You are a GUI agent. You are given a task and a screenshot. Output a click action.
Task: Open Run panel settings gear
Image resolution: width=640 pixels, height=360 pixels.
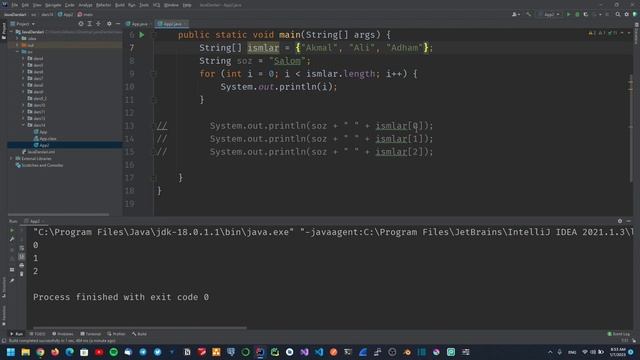point(620,221)
